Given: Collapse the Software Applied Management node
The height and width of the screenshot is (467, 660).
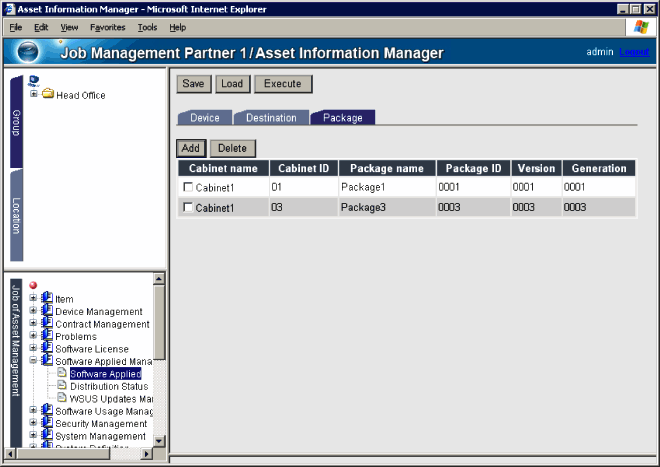Looking at the screenshot, I should pos(34,361).
